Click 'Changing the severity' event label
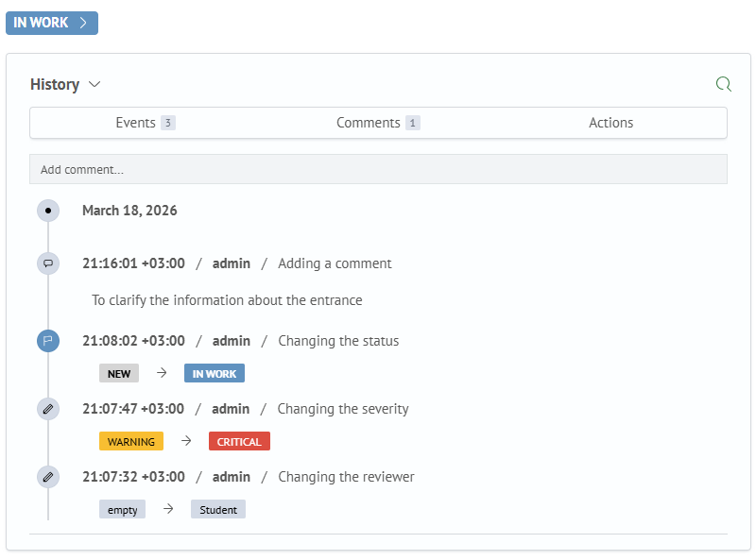 [343, 409]
